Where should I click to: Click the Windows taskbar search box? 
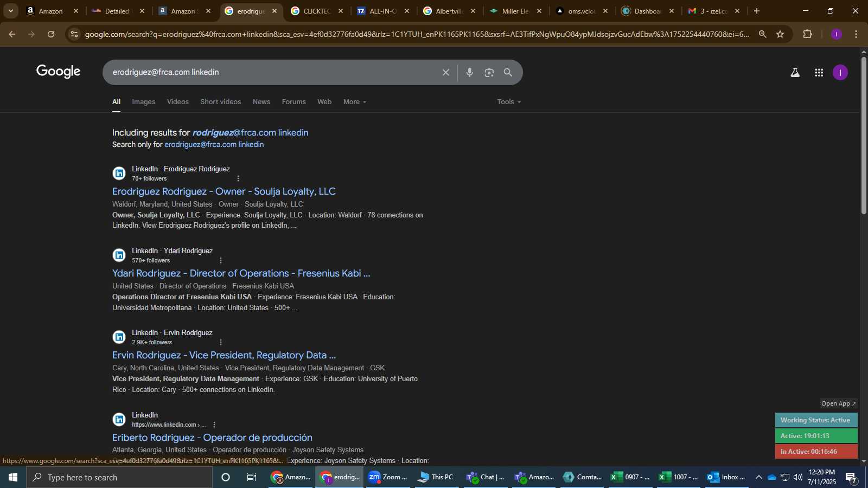[119, 477]
